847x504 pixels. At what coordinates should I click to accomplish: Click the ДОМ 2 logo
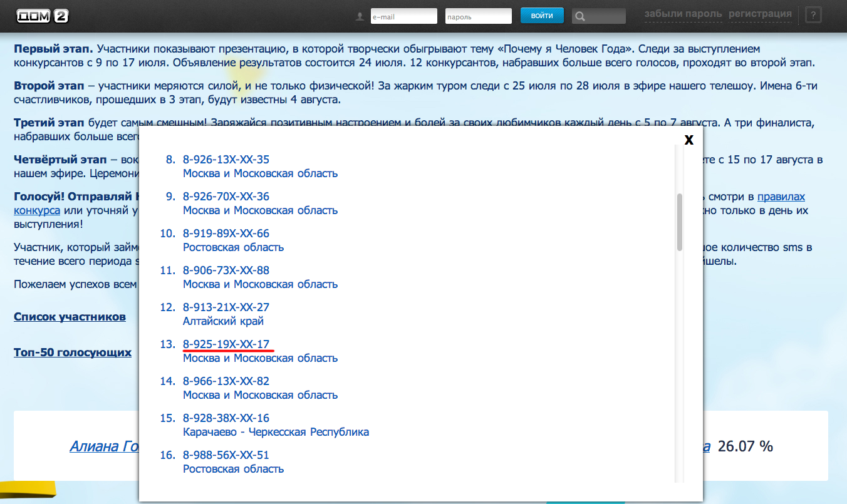pos(42,16)
